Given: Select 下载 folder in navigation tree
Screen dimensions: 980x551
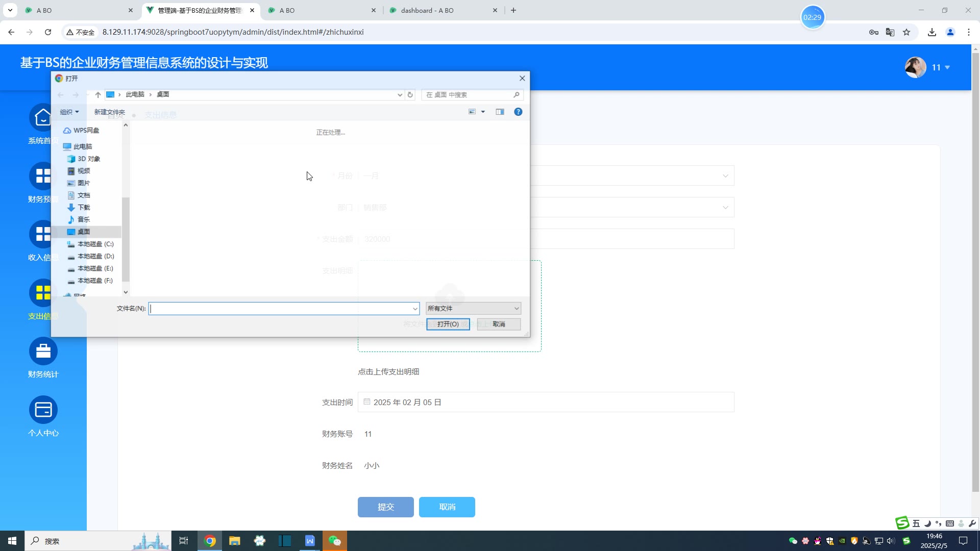Looking at the screenshot, I should (84, 208).
